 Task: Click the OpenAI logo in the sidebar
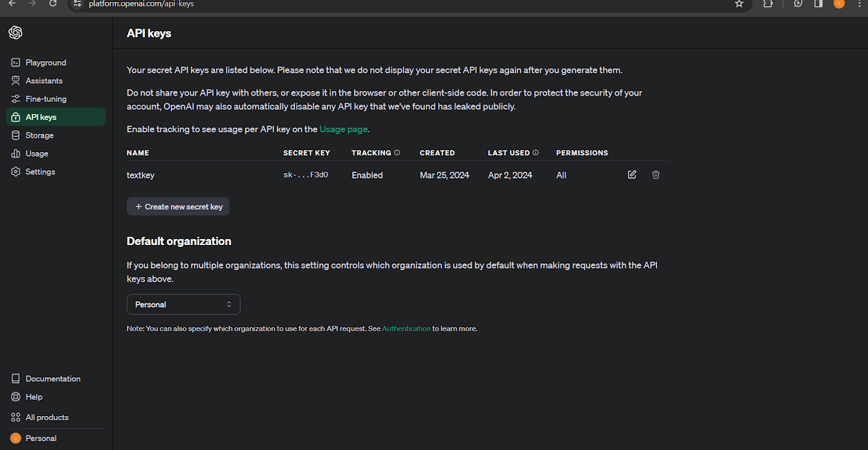pyautogui.click(x=16, y=33)
